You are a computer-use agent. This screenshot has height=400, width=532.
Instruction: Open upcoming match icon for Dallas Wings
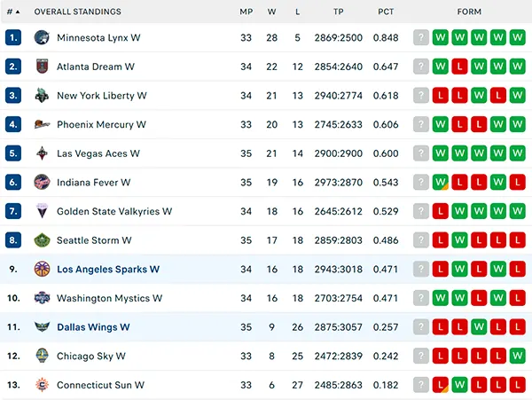pyautogui.click(x=421, y=327)
